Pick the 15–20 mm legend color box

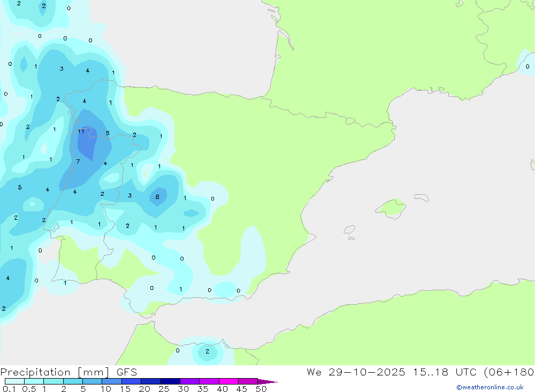click(x=132, y=381)
